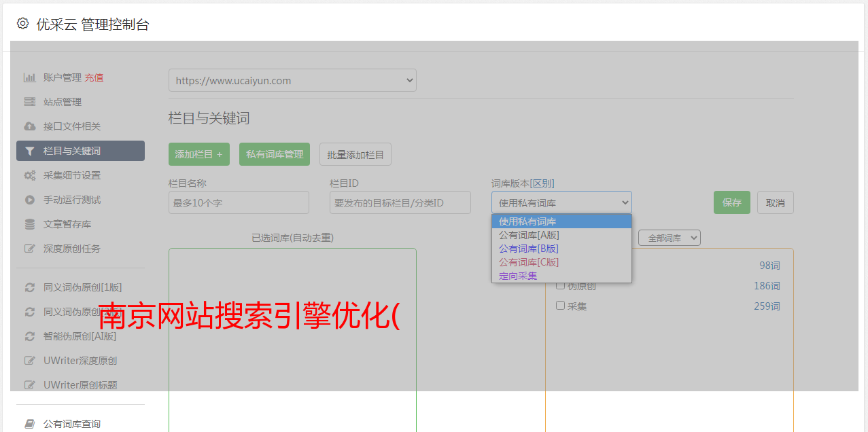Tick the 伪原创 checkbox
868x432 pixels.
[x=560, y=285]
